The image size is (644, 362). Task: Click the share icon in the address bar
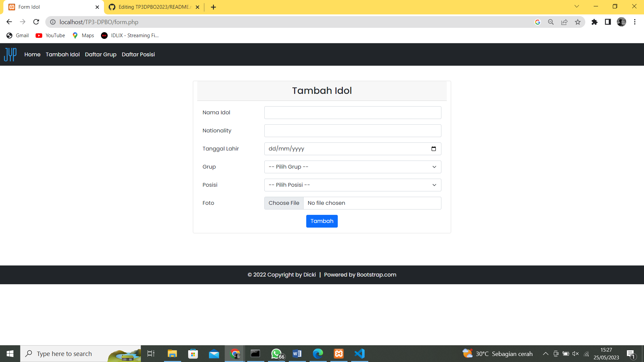pos(565,22)
